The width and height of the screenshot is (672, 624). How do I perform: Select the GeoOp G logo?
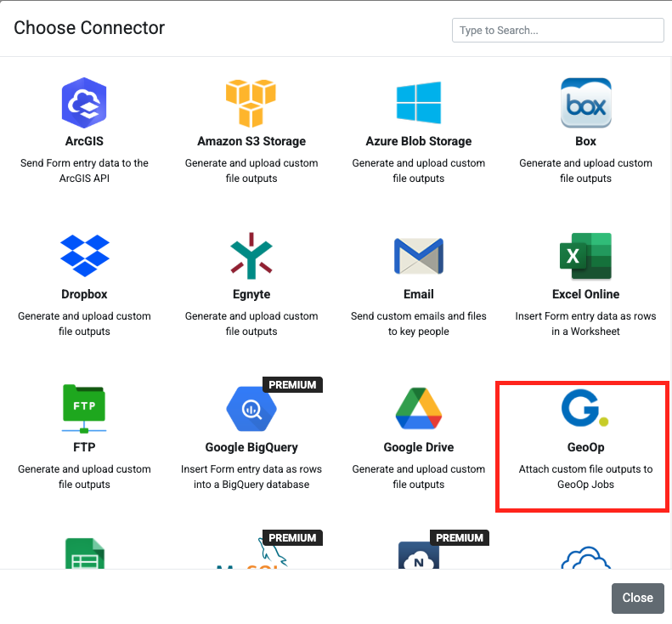(x=585, y=408)
